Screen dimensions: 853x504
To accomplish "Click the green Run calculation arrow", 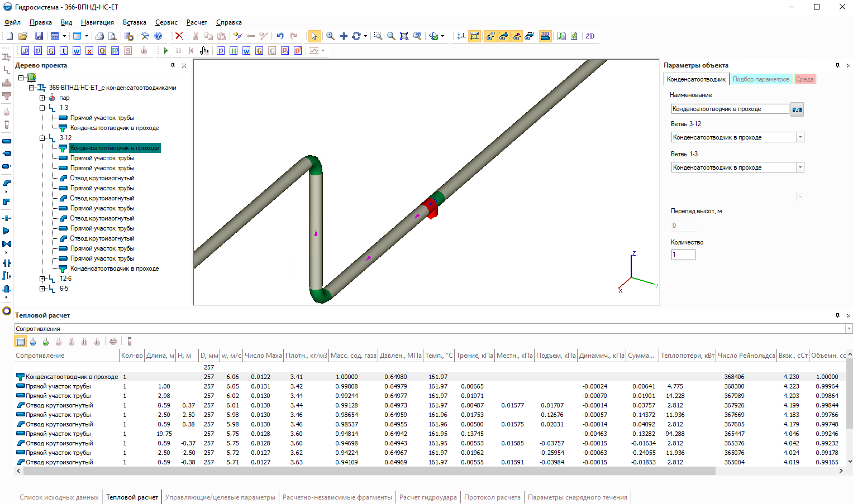I will click(166, 51).
